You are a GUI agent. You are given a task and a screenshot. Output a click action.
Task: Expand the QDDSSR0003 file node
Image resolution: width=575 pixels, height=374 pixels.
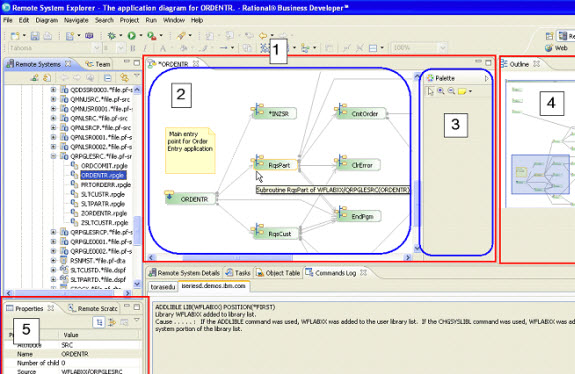53,89
